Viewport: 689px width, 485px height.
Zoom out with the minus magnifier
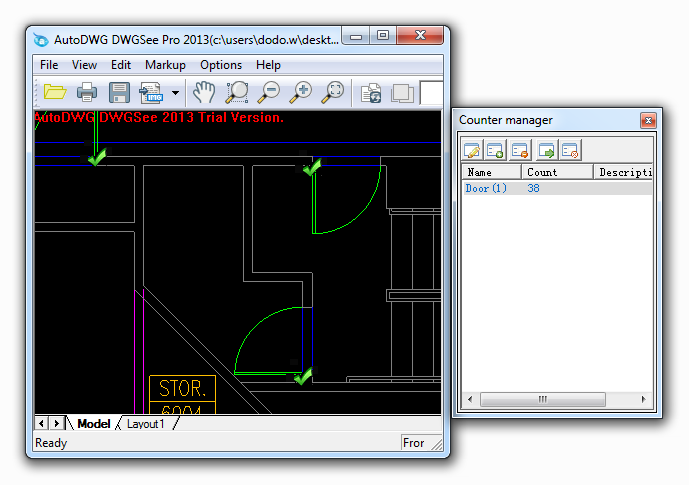click(x=269, y=92)
